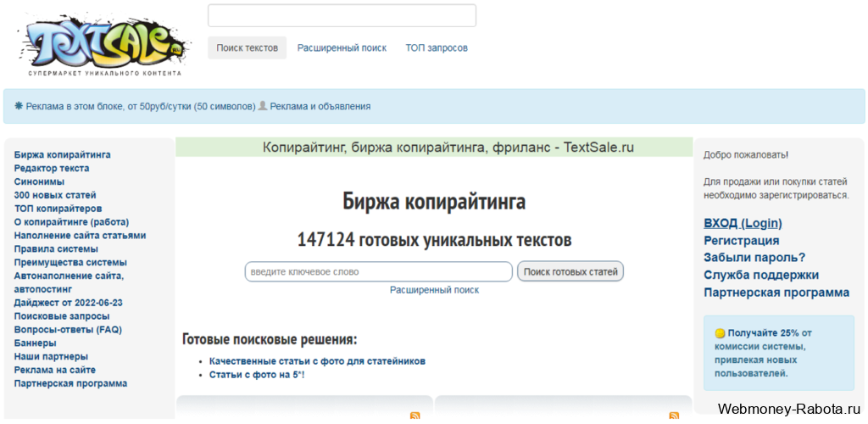Open Синонимы in sidebar
Screen dimensions: 868x424
click(x=39, y=181)
